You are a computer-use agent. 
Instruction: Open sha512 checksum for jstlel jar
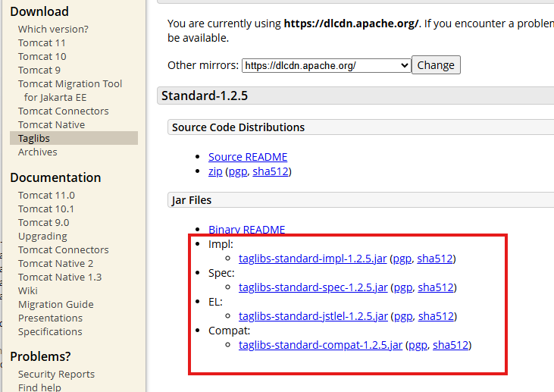tap(436, 316)
